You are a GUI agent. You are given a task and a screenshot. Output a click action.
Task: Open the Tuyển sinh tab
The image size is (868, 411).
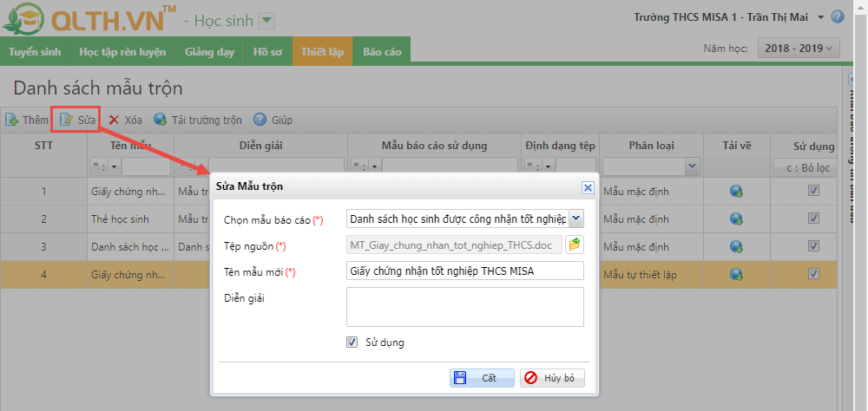click(x=35, y=52)
